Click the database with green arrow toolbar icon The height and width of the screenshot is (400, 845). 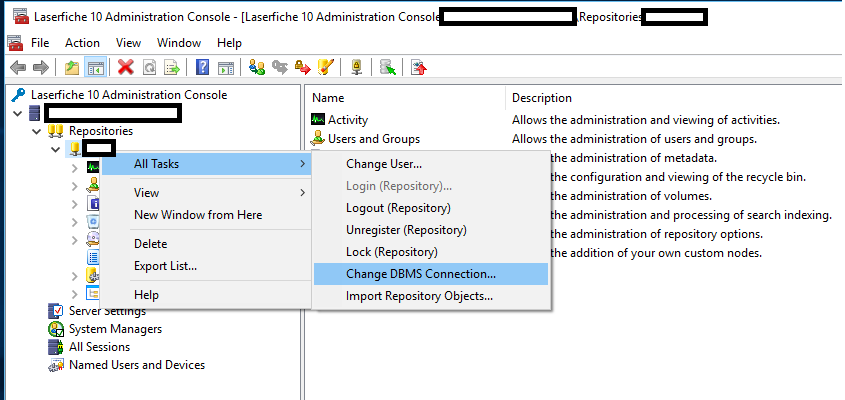click(387, 67)
